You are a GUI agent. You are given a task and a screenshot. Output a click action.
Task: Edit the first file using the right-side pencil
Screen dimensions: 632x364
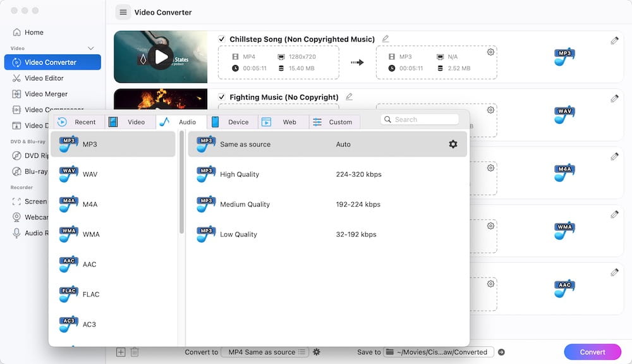pos(614,40)
